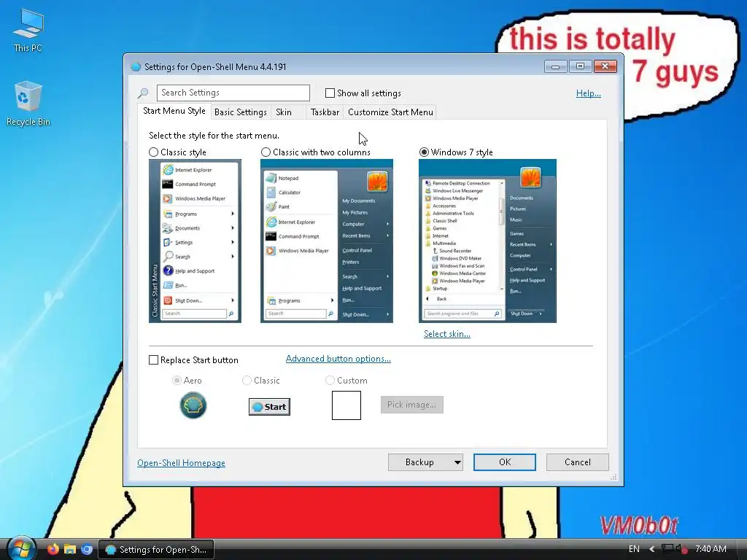Click the empty Custom image preview box
The height and width of the screenshot is (560, 747).
[x=347, y=405]
